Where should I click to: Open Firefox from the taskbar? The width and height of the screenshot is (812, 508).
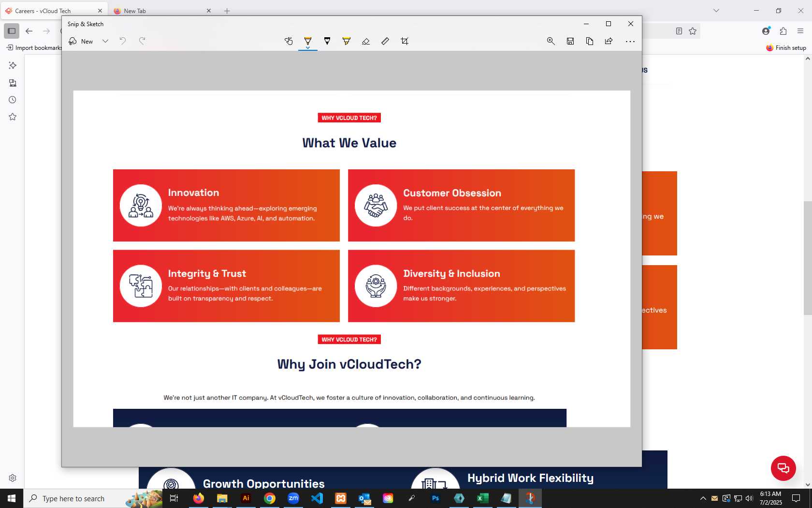198,498
